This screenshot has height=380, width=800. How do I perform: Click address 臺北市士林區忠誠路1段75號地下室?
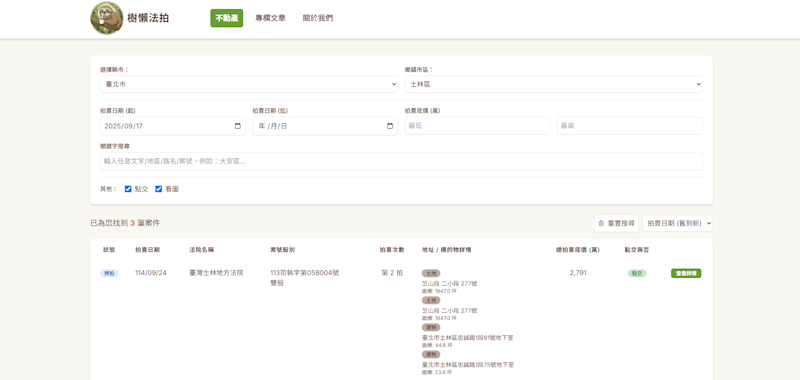point(468,365)
